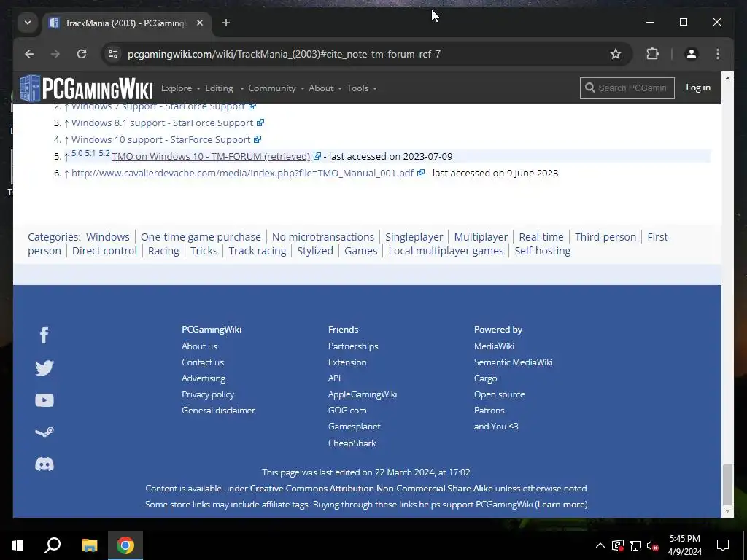Open TMO on Windows 10 TM-FORUM link
The width and height of the screenshot is (747, 560).
tap(211, 156)
